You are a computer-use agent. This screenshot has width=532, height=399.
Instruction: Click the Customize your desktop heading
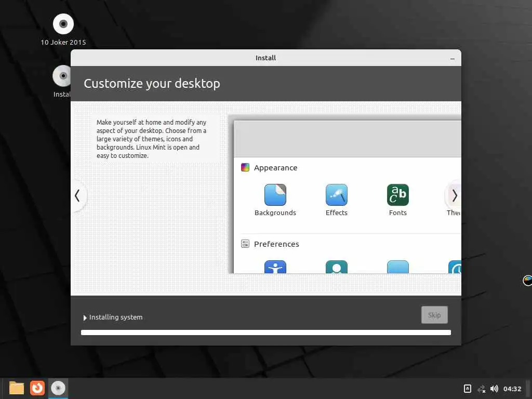pos(152,84)
